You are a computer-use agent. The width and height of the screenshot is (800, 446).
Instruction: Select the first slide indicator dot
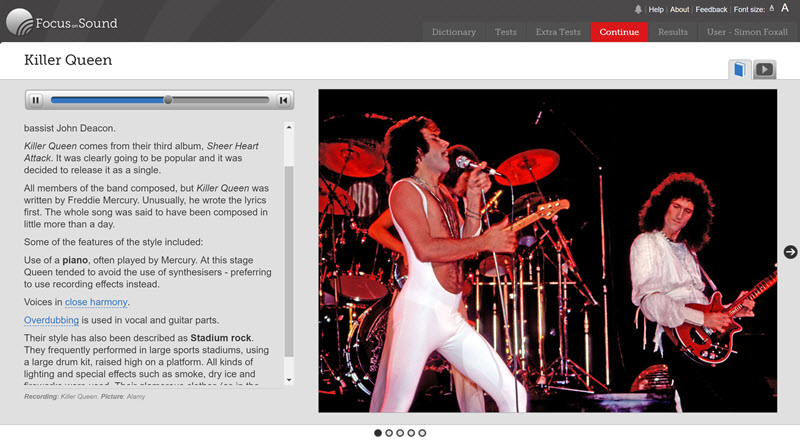tap(378, 433)
